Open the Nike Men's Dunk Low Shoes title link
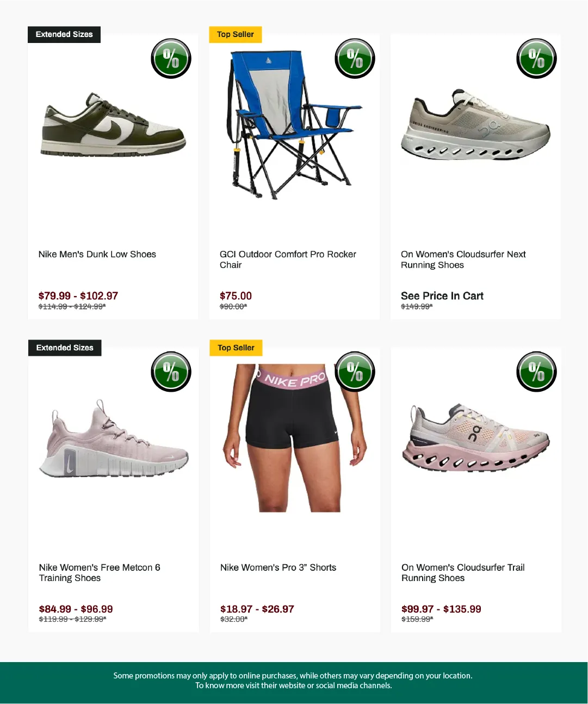588x704 pixels. click(97, 254)
